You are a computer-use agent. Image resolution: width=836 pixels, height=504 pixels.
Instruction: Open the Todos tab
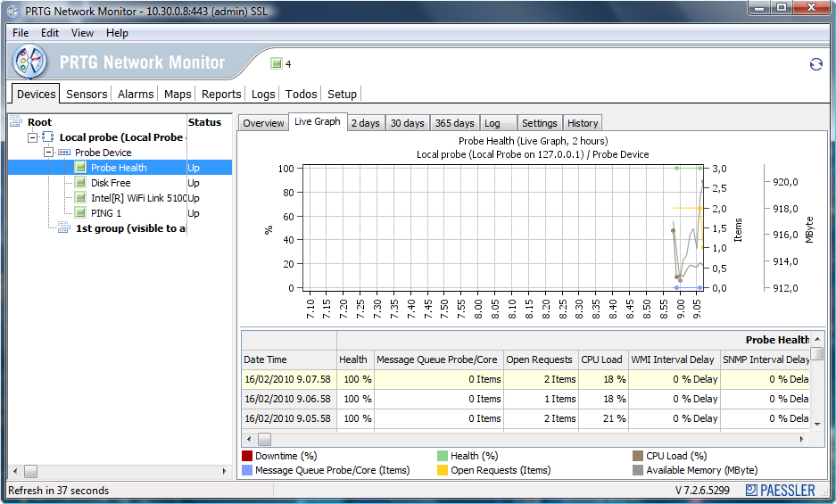tap(301, 95)
